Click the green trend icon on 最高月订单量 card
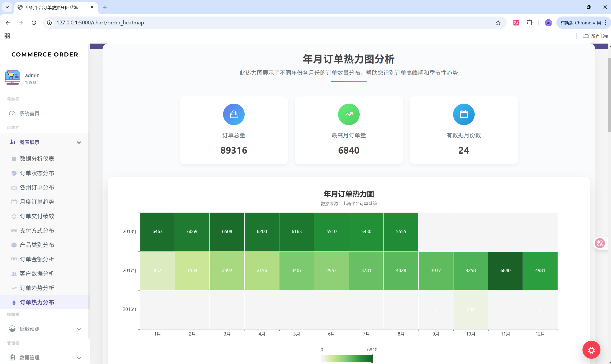The width and height of the screenshot is (611, 364). pos(348,114)
